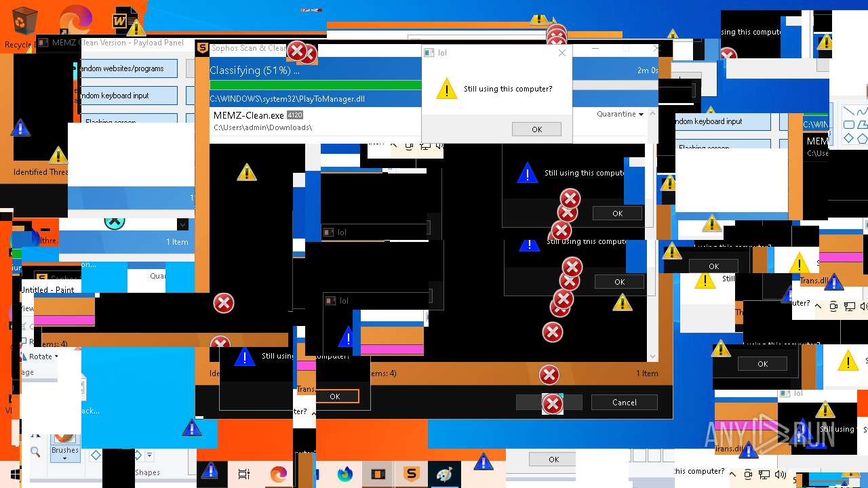Image resolution: width=868 pixels, height=488 pixels.
Task: Click the C:\Users\admin\Downloads\ path text
Action: click(262, 127)
